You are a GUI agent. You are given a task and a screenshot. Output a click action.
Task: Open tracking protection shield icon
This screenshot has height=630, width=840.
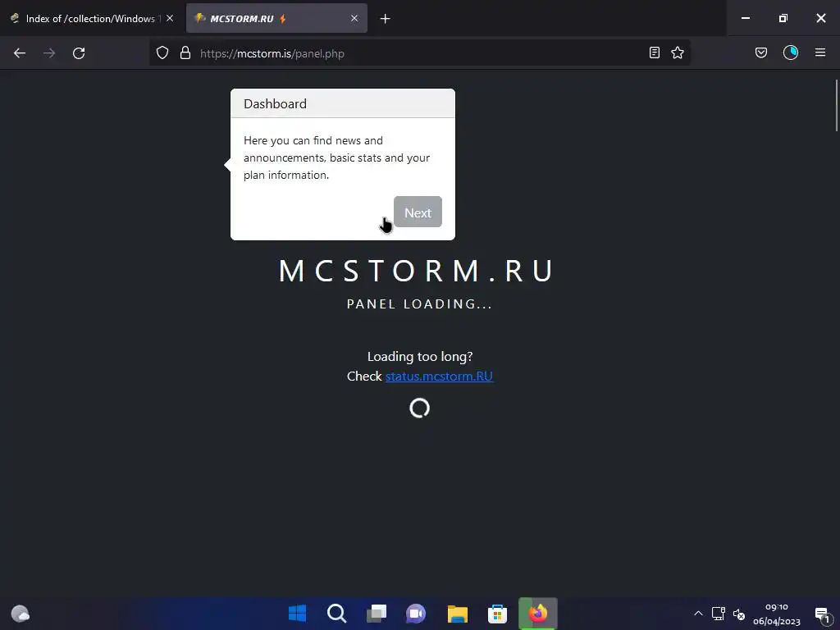(162, 53)
